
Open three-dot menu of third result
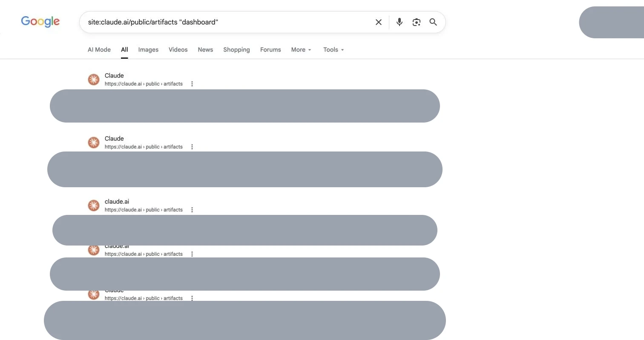point(192,210)
